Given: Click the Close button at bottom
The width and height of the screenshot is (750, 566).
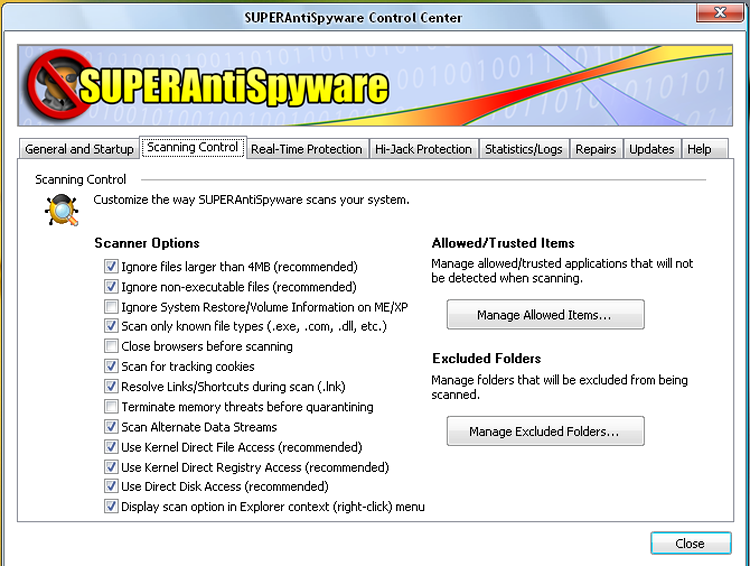Looking at the screenshot, I should pos(690,544).
